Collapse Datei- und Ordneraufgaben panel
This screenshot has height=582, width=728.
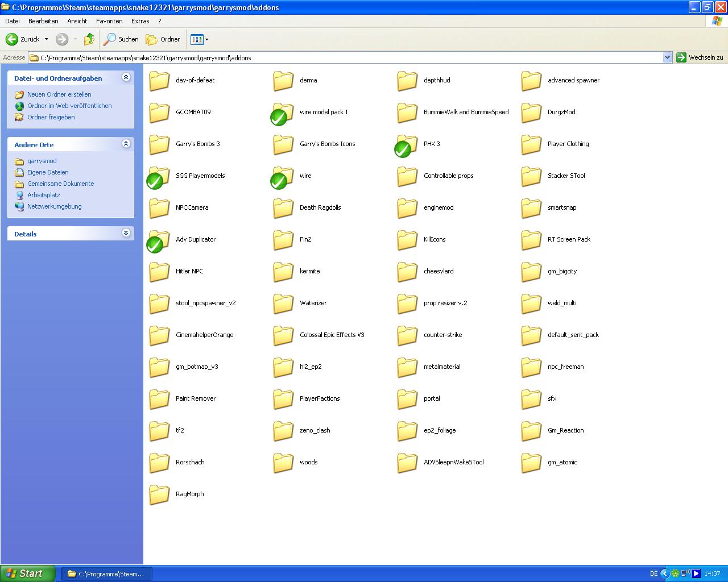126,77
